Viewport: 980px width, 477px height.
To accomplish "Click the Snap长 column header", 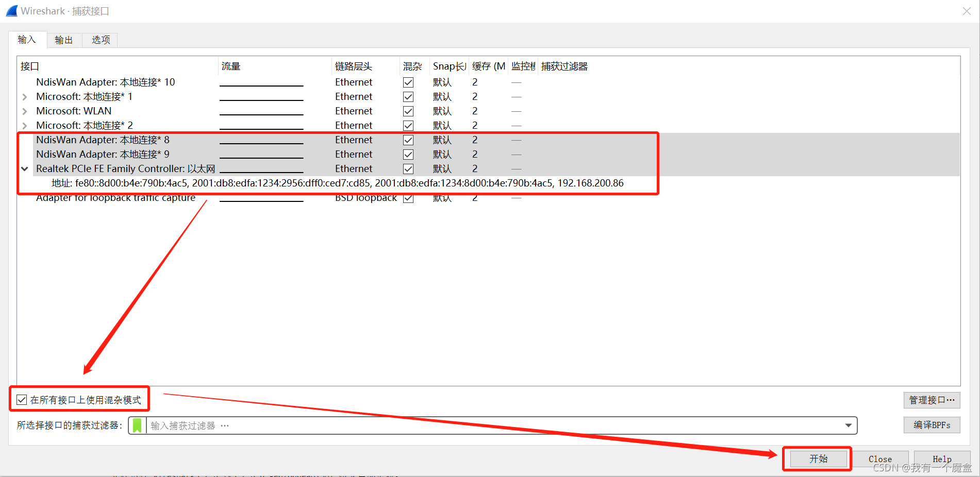I will [449, 66].
